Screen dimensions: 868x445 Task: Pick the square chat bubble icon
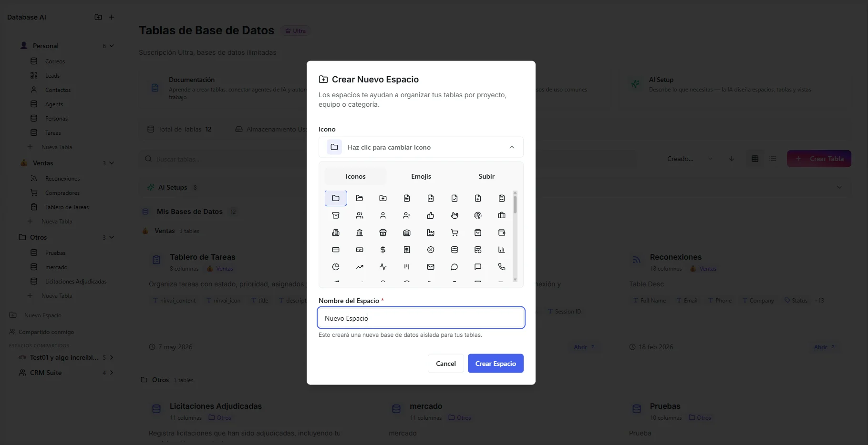click(478, 267)
